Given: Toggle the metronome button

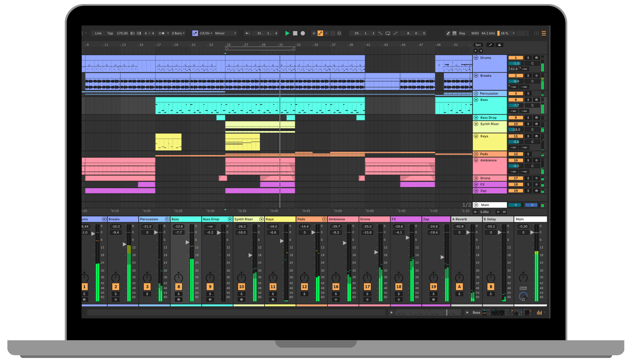Looking at the screenshot, I should pos(162,33).
